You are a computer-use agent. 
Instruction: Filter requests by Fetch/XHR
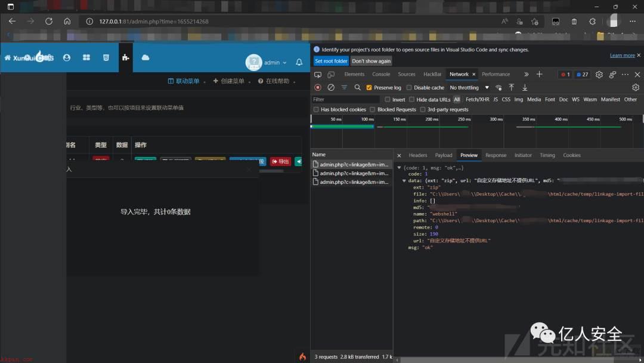[x=477, y=100]
